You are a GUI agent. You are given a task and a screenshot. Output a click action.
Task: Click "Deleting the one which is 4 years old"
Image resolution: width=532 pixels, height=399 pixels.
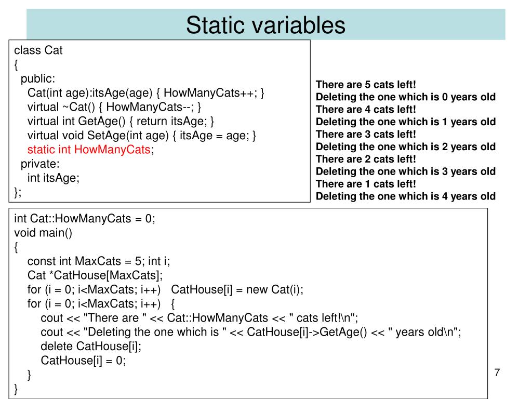(x=406, y=196)
